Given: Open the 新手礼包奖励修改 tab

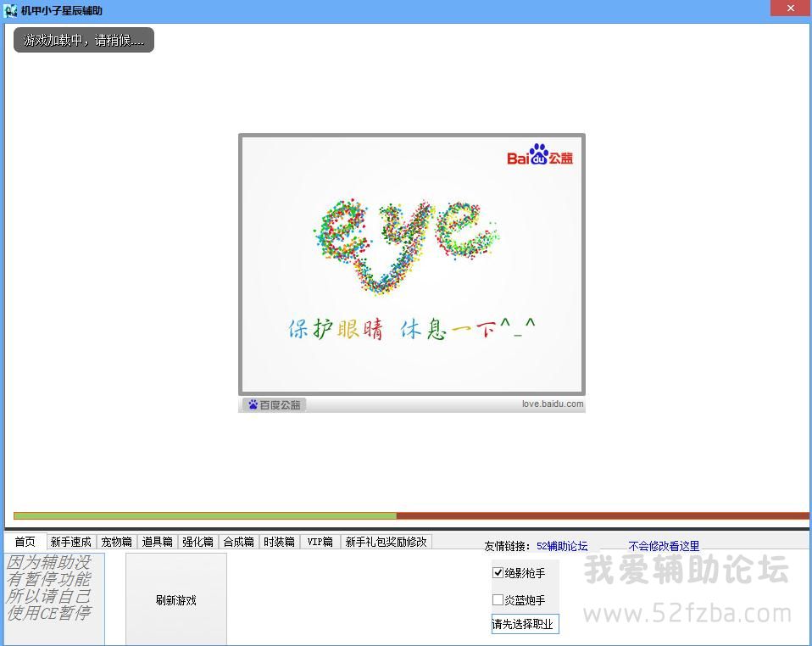Looking at the screenshot, I should (x=386, y=542).
